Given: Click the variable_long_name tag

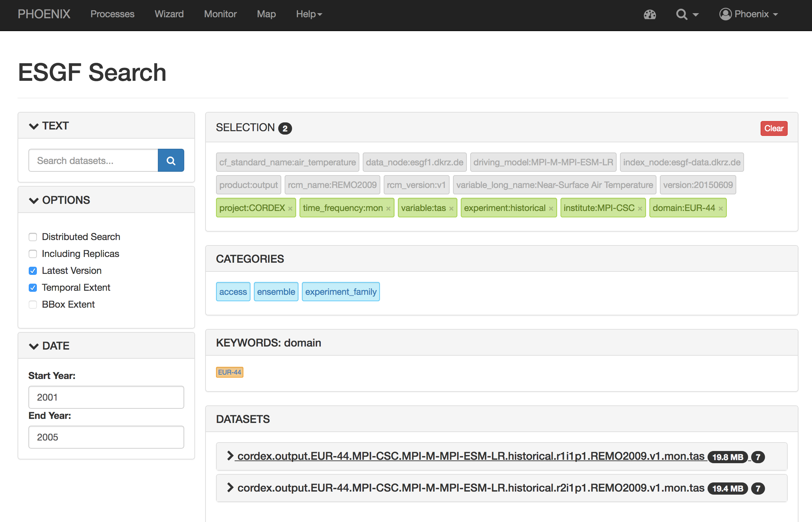Looking at the screenshot, I should pos(554,185).
